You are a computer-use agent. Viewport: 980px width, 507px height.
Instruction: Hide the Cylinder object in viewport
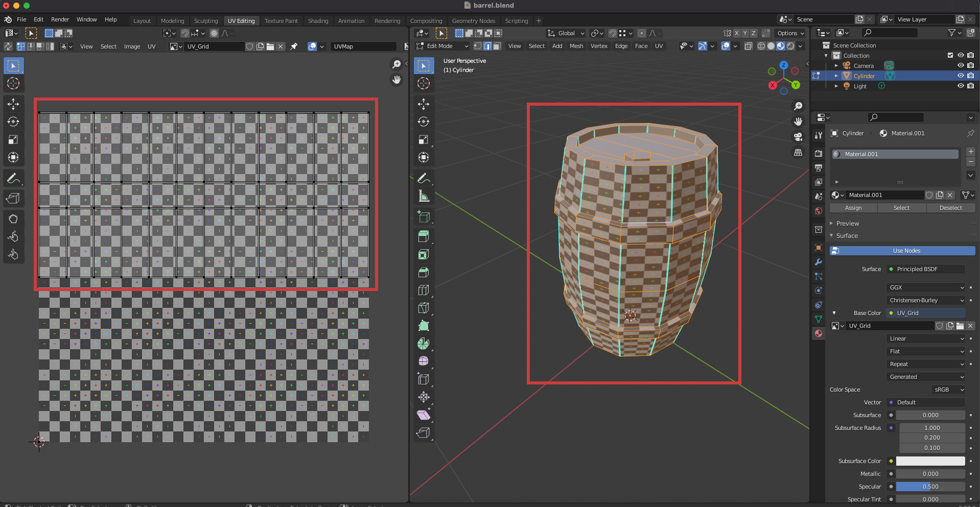point(961,76)
